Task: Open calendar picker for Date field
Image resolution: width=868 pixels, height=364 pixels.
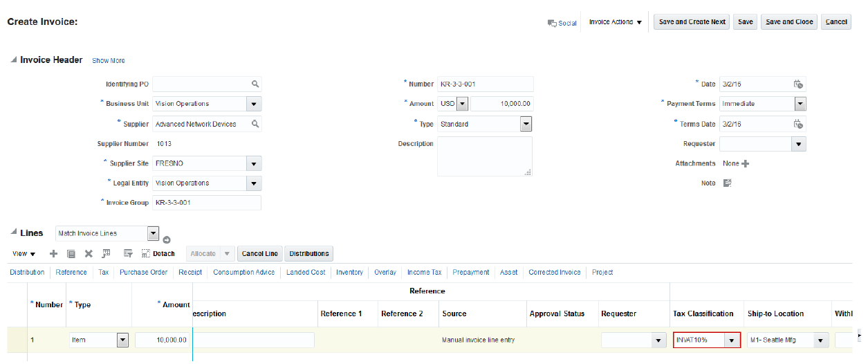Action: click(x=798, y=84)
